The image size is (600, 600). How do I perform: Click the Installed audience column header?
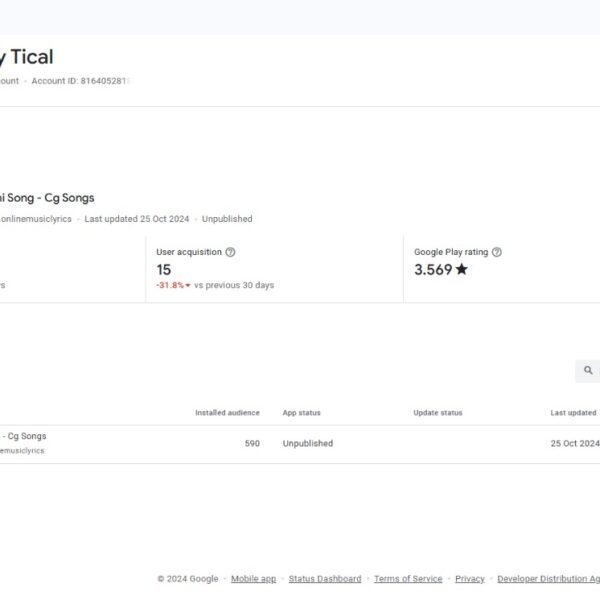227,412
